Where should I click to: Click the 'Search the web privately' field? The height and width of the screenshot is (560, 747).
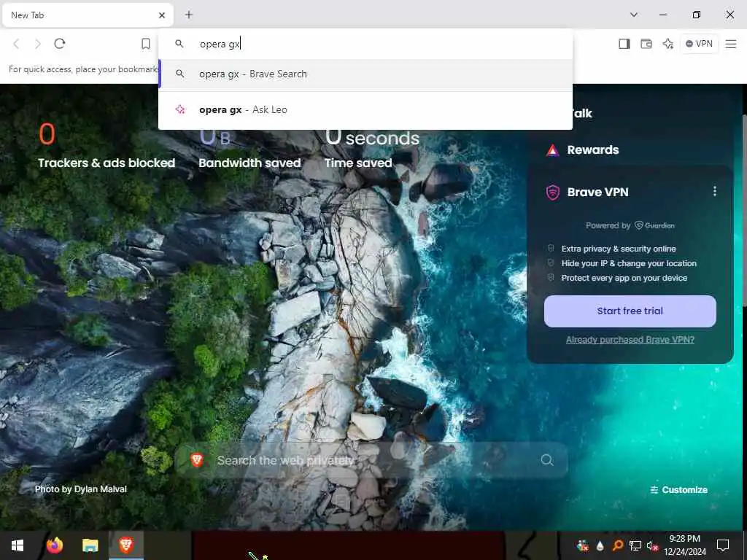click(x=371, y=460)
